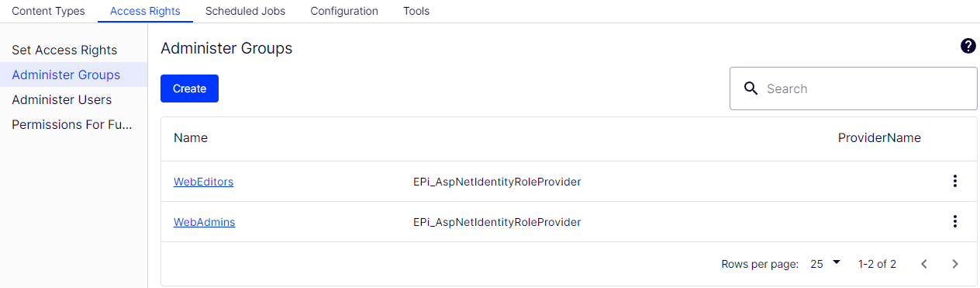Open the WebAdmins row options menu
Image resolution: width=980 pixels, height=288 pixels.
tap(954, 222)
